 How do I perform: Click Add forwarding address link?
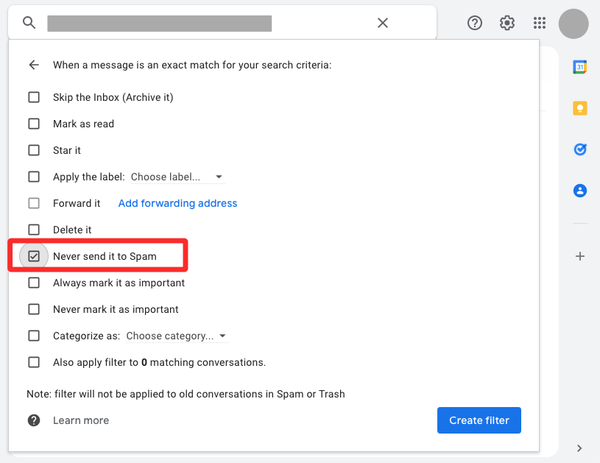point(178,203)
